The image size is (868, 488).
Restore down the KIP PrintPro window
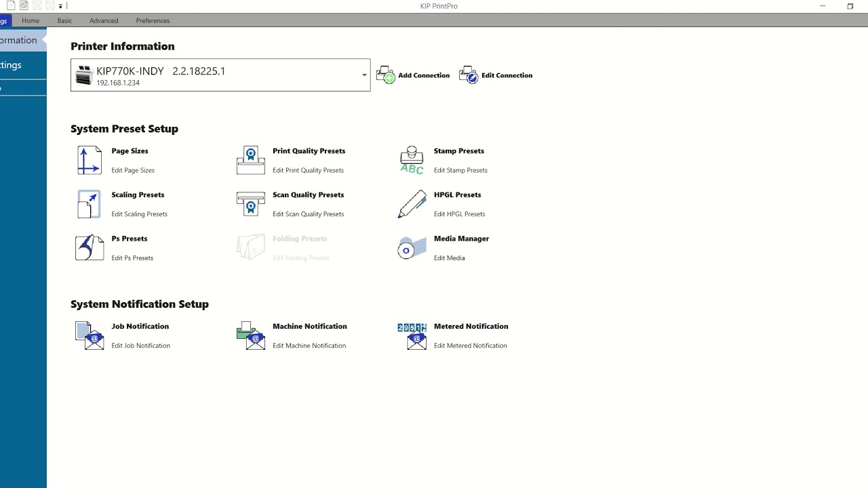tap(850, 6)
